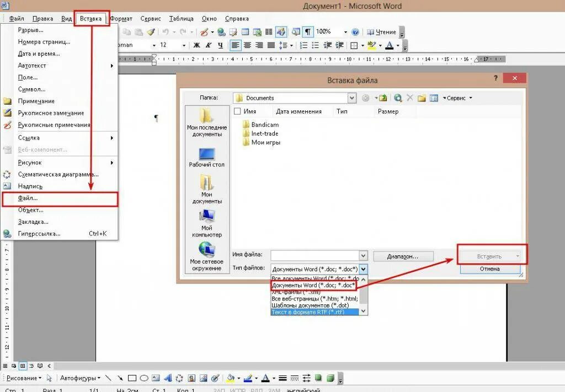Viewport: 565px width, 392px height.
Task: Click the Undo arrow icon
Action: pos(166,32)
